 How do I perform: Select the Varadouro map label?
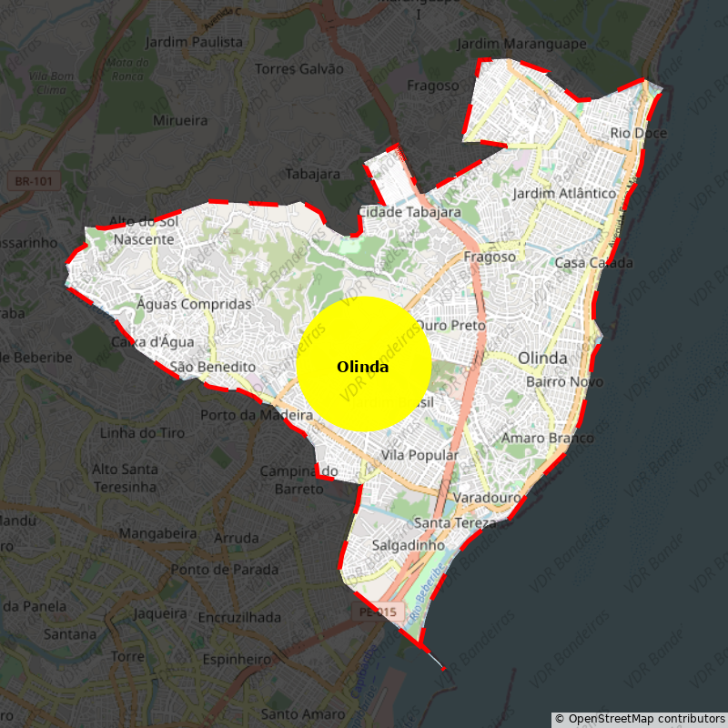[x=487, y=498]
